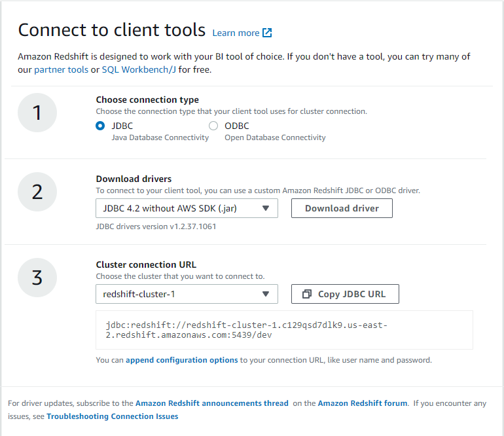Open Troubleshooting Connection Issues link

112,416
